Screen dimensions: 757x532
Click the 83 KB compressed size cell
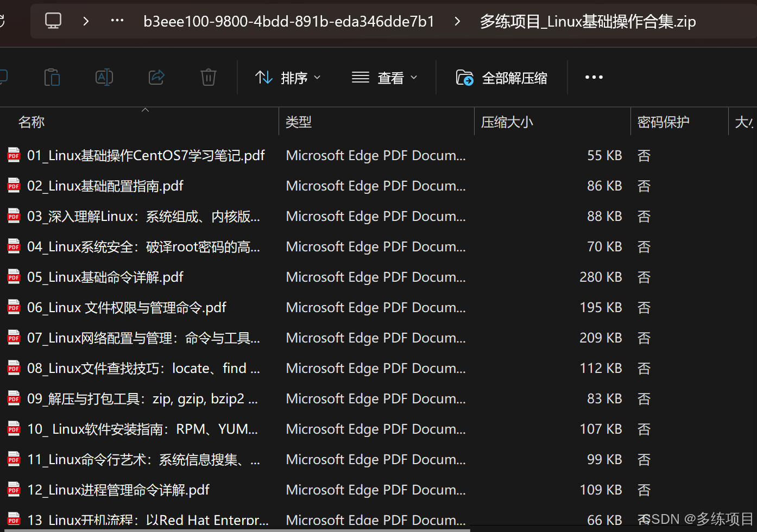604,399
